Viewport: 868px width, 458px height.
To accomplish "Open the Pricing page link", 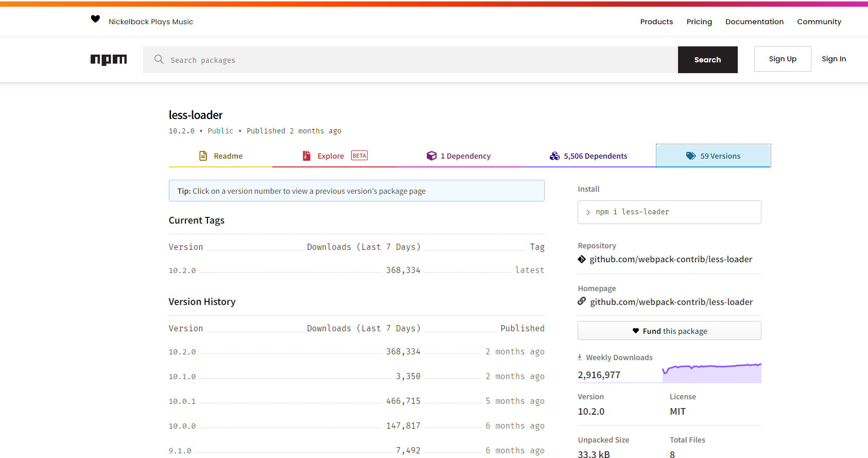I will (x=699, y=22).
